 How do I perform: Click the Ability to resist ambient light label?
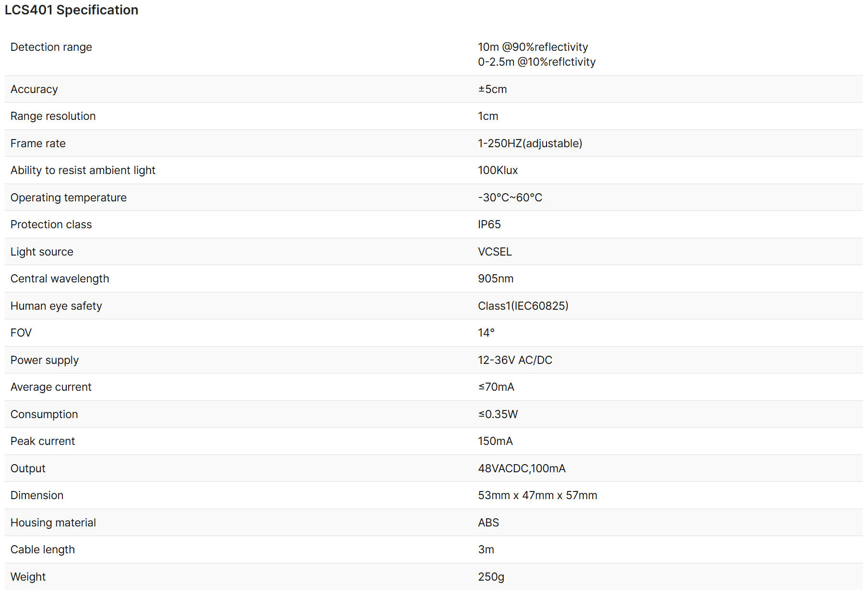pyautogui.click(x=83, y=170)
